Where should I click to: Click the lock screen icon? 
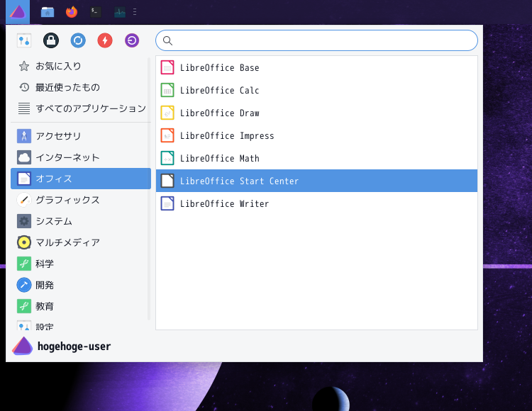51,40
